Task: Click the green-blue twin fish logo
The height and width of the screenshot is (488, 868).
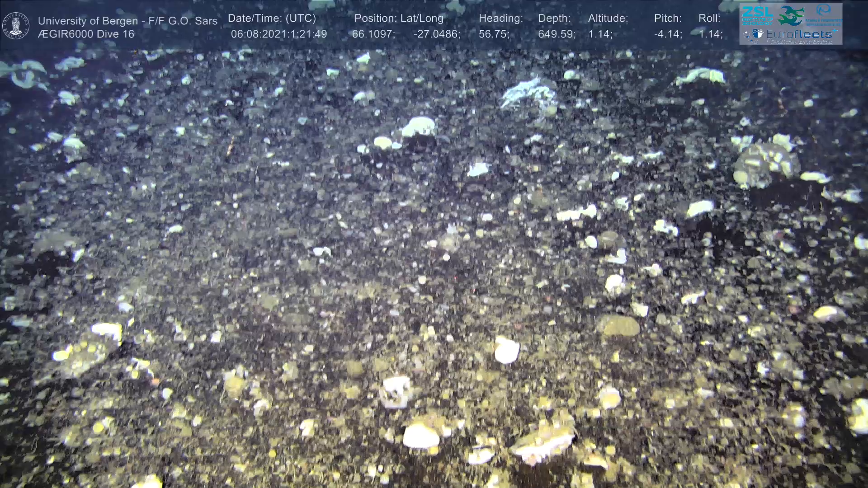Action: [x=791, y=16]
